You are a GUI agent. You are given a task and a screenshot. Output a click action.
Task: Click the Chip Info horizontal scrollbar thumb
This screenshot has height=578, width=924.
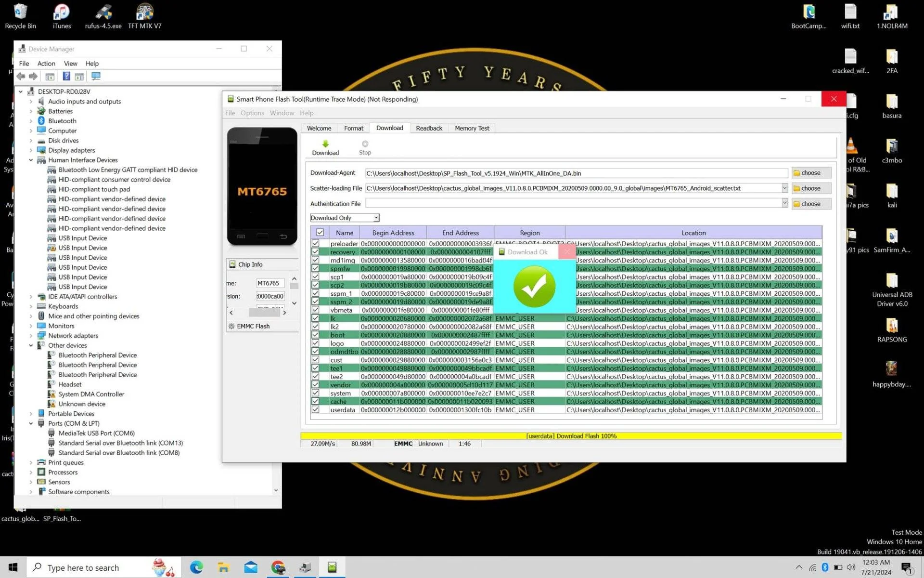coord(264,313)
